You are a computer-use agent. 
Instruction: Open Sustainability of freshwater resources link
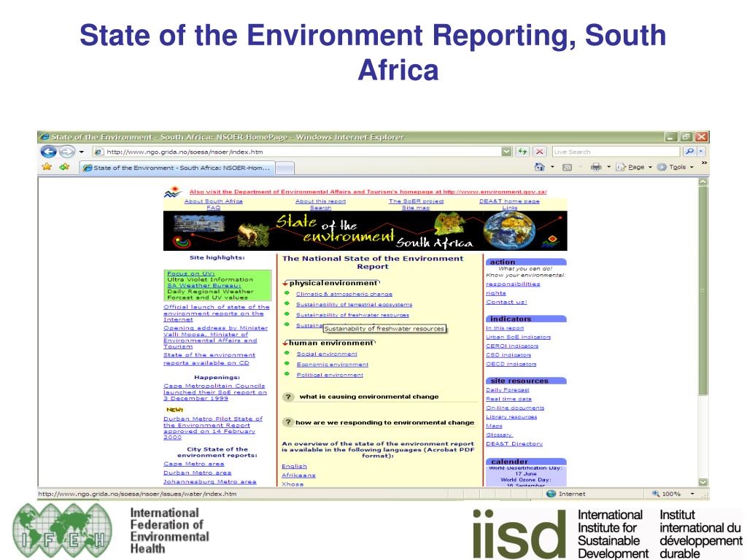(x=352, y=315)
